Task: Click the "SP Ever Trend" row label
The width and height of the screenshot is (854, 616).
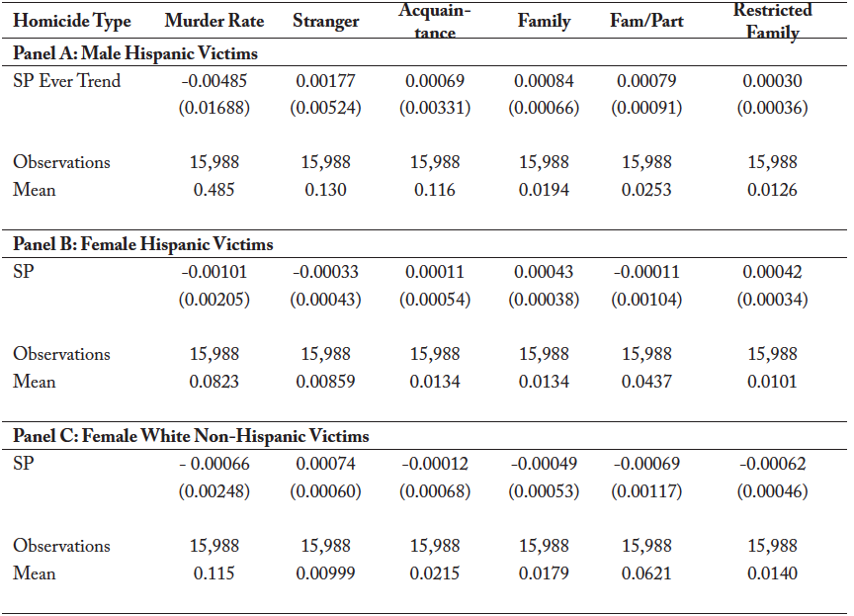Action: 67,81
